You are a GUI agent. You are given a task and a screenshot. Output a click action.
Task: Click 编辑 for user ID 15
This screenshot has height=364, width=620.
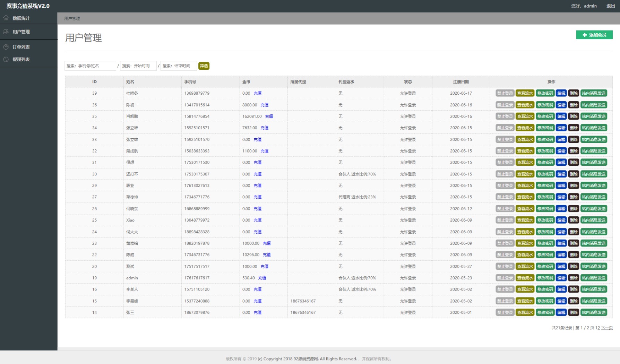[x=561, y=301]
